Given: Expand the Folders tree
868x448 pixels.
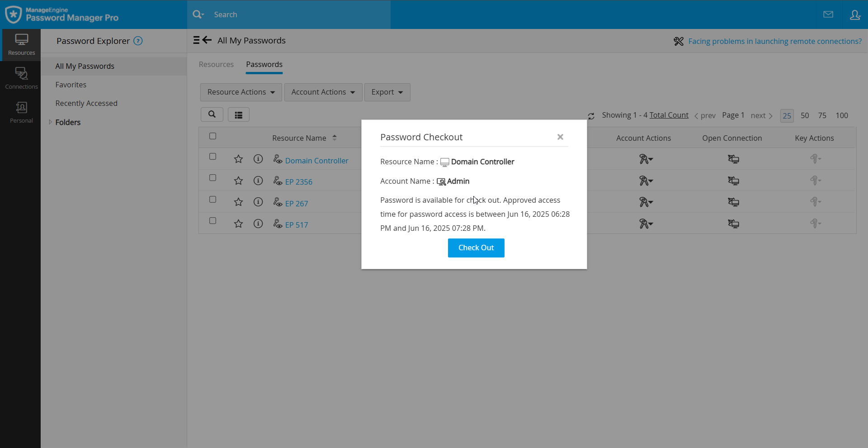Looking at the screenshot, I should pos(50,122).
